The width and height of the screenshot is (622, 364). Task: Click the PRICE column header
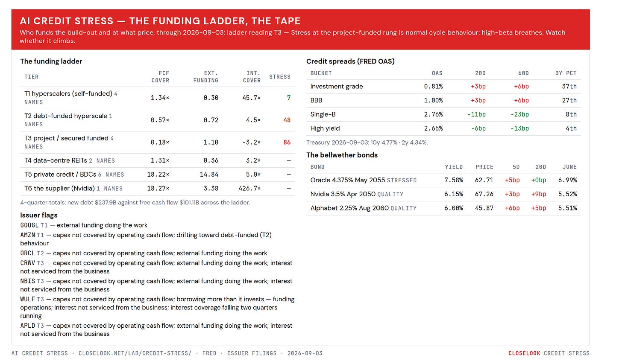click(484, 167)
